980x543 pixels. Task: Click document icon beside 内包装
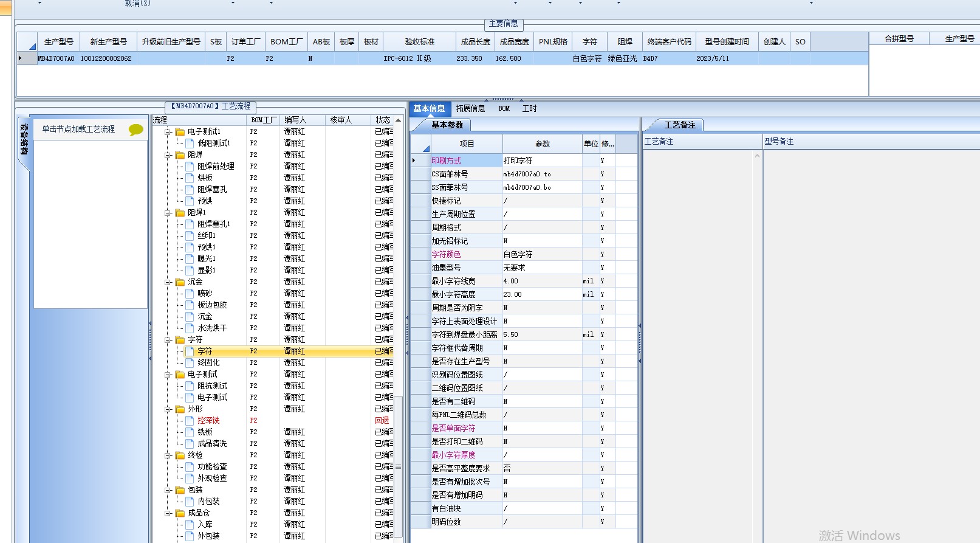[190, 501]
